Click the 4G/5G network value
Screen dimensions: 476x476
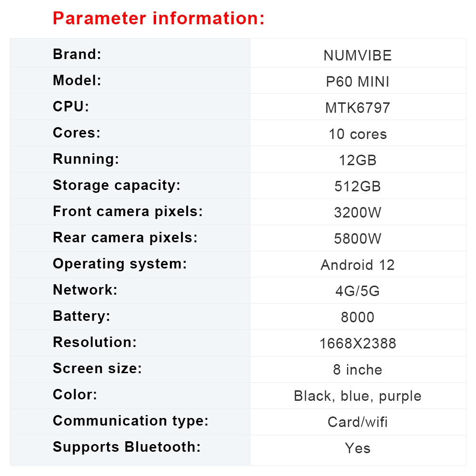pos(357,291)
